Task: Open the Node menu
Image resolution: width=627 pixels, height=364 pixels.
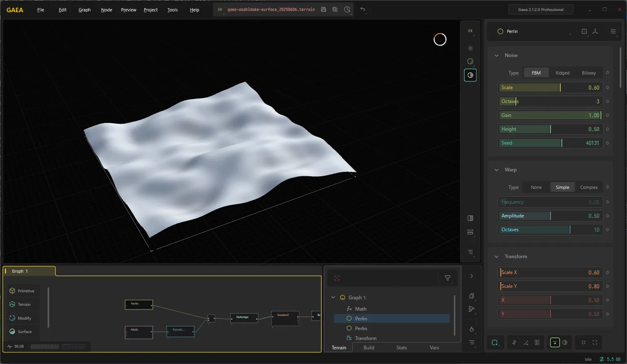Action: coord(107,10)
